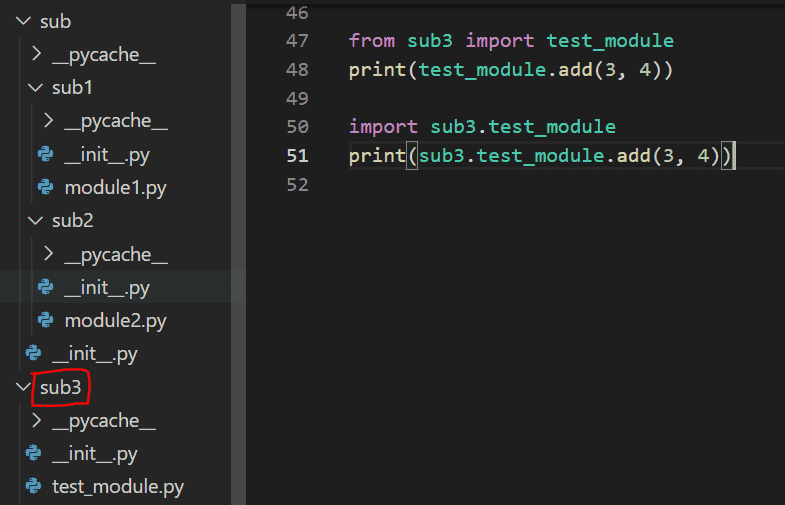The width and height of the screenshot is (785, 505).
Task: Click Python icon of sub1's __init__.py
Action: (45, 154)
